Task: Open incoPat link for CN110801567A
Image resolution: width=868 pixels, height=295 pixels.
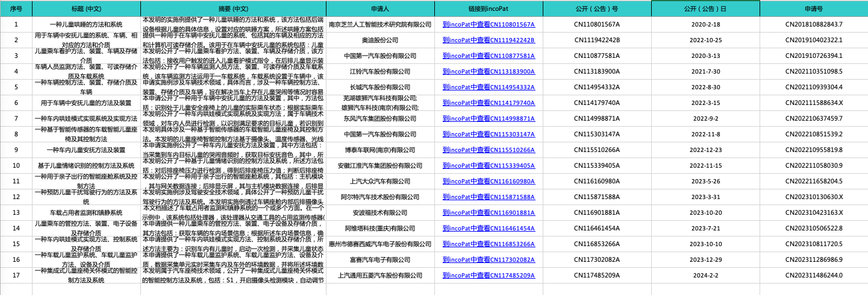Action: 489,25
